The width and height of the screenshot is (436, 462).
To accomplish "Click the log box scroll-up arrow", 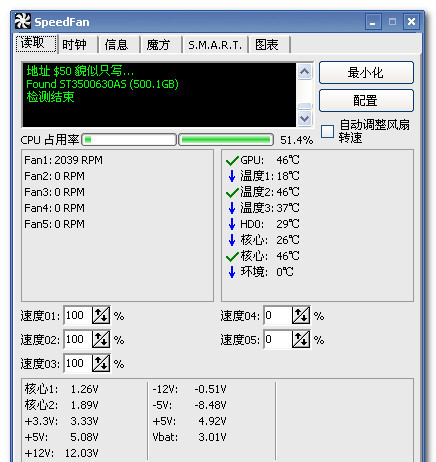I will tap(304, 72).
